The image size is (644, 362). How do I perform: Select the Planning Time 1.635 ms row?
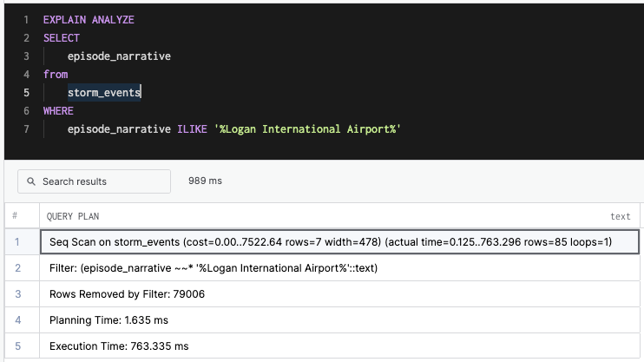tap(339, 319)
